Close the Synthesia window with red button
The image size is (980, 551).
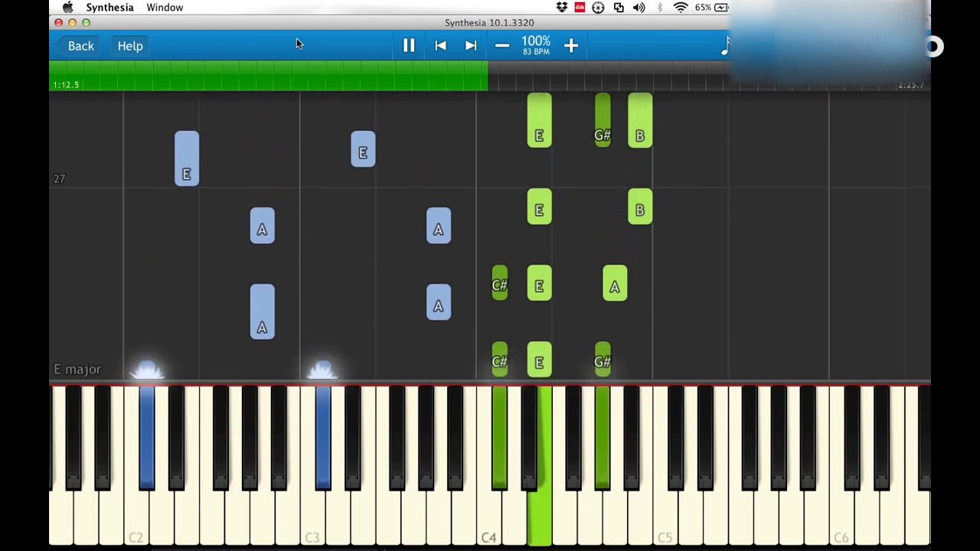58,23
